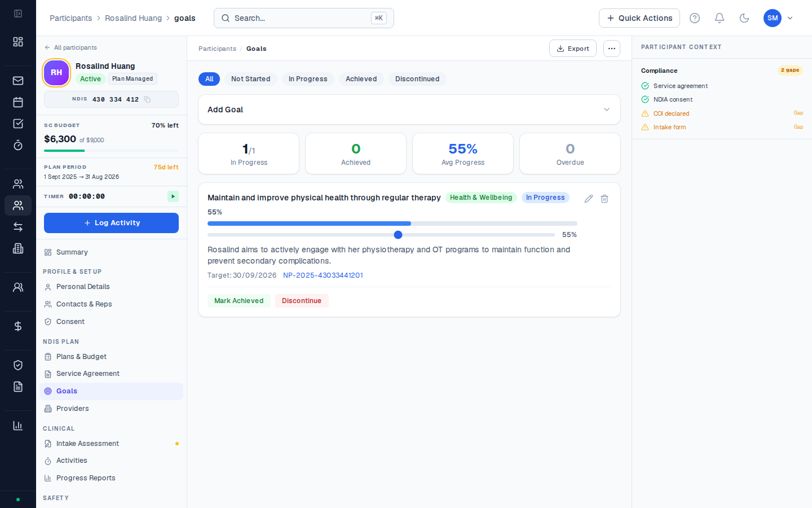Open the bar chart reports icon
812x508 pixels.
tap(18, 426)
